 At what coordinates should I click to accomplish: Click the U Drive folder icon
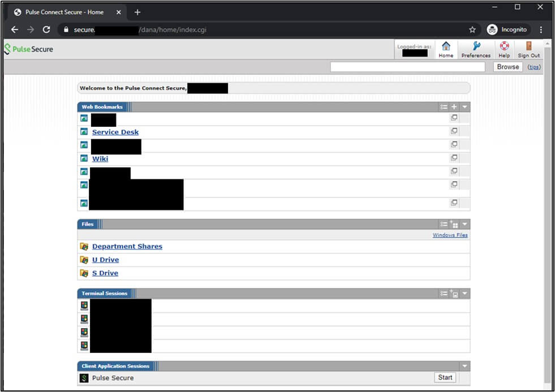pos(84,260)
